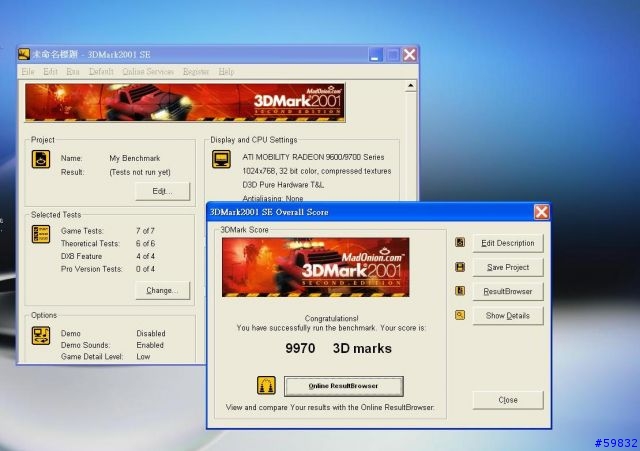
Task: Click the Display and CPU Settings monitor icon
Action: pyautogui.click(x=221, y=159)
